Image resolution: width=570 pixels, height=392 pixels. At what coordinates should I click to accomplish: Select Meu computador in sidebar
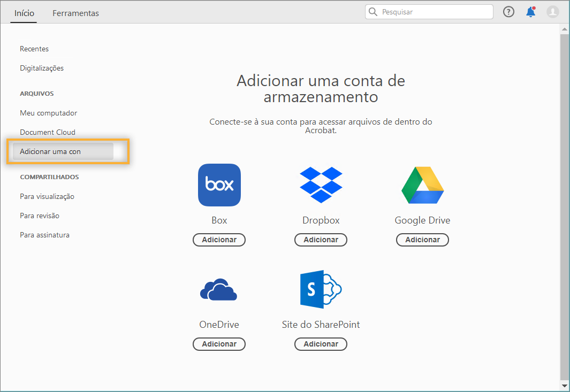(x=48, y=113)
